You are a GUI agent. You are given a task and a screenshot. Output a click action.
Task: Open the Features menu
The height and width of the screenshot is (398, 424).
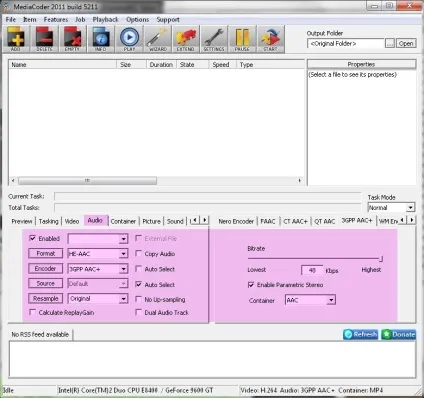(56, 20)
